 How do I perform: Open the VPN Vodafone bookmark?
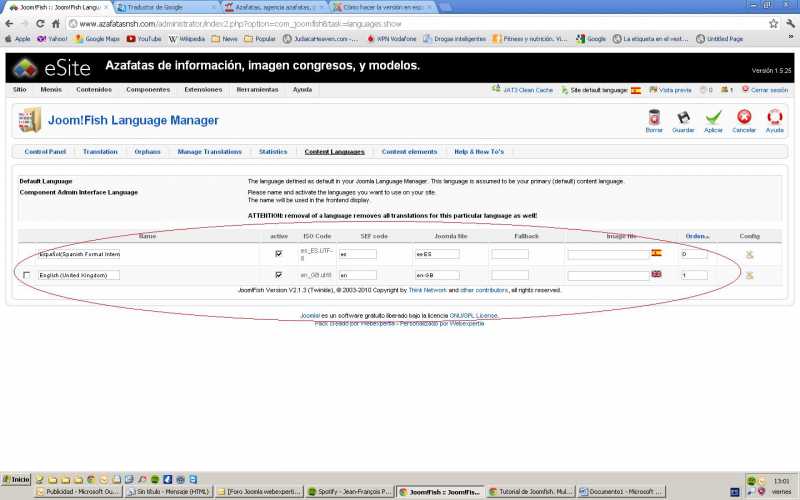[x=391, y=39]
